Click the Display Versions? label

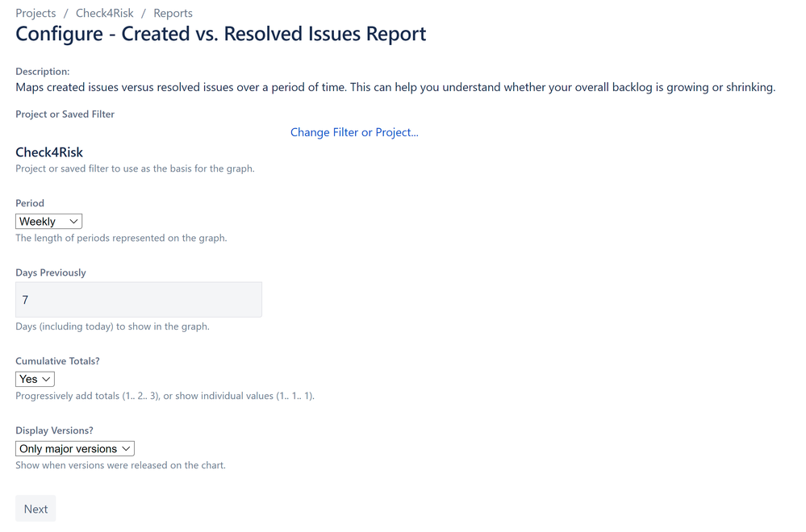[x=55, y=430]
